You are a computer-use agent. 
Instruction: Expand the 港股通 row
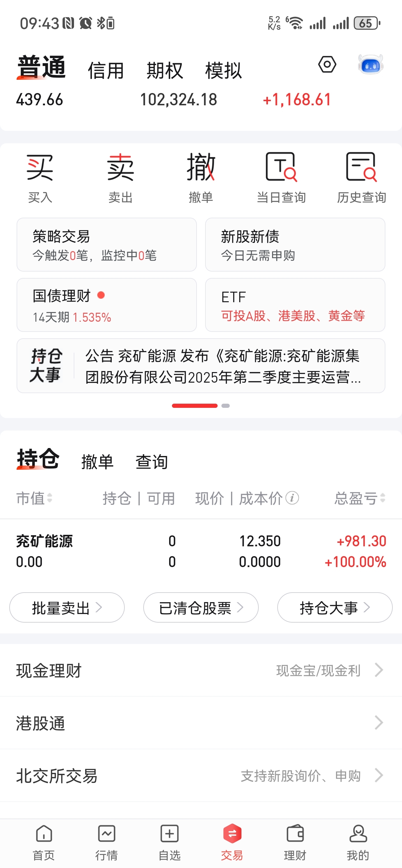[x=201, y=723]
